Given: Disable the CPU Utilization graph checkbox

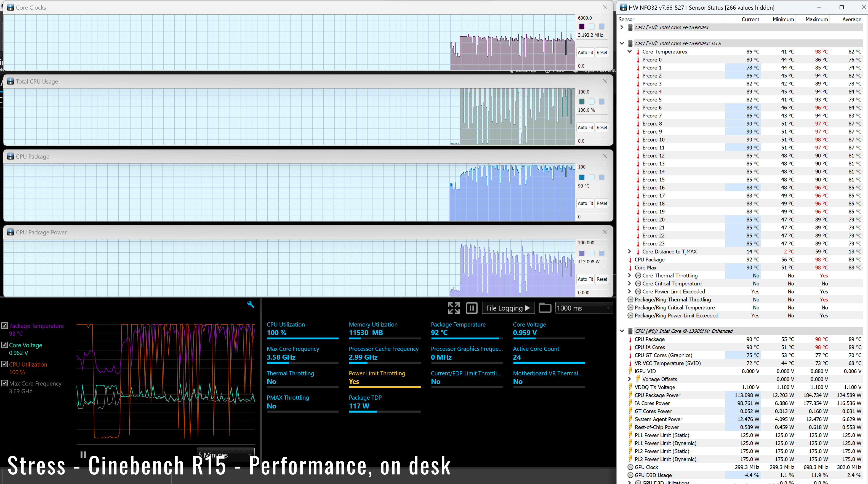Looking at the screenshot, I should [5, 364].
